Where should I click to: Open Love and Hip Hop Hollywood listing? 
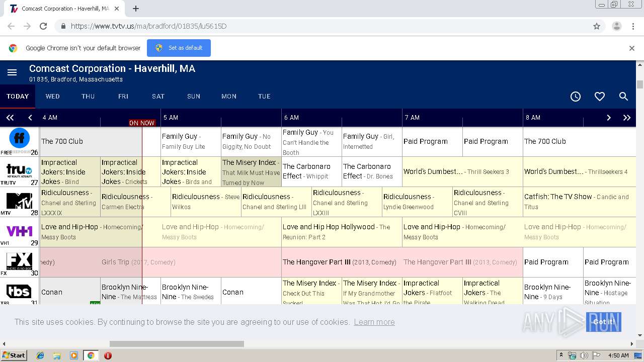click(342, 232)
